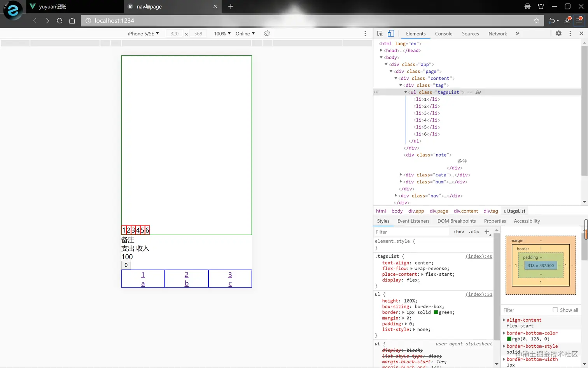
Task: Open the browser main menu icon
Action: (x=579, y=21)
